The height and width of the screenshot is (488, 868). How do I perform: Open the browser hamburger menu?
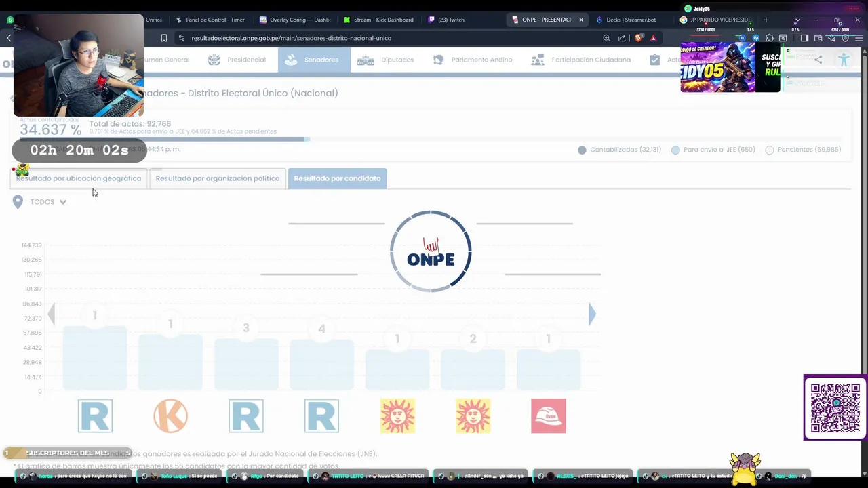coord(858,38)
